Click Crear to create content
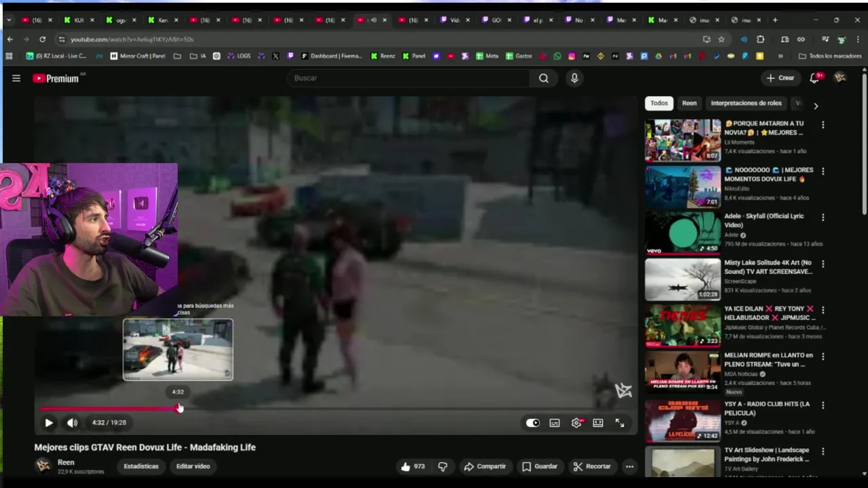The image size is (868, 488). (x=781, y=78)
